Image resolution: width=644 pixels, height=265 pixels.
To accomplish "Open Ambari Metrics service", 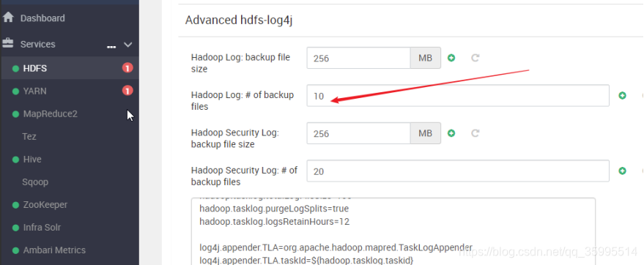I will pos(54,250).
